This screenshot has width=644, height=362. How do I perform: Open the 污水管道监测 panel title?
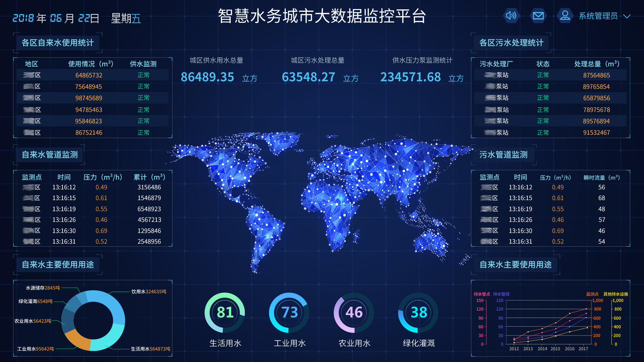[x=503, y=155]
